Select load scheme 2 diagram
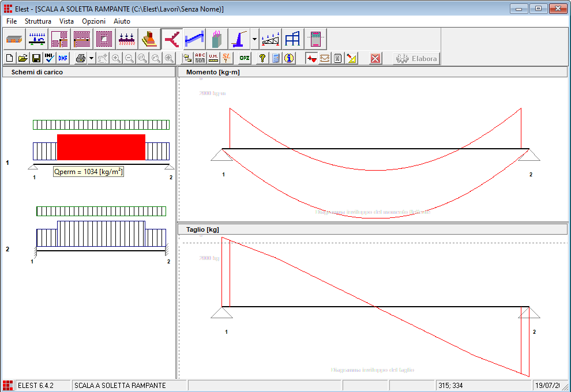 tap(102, 233)
